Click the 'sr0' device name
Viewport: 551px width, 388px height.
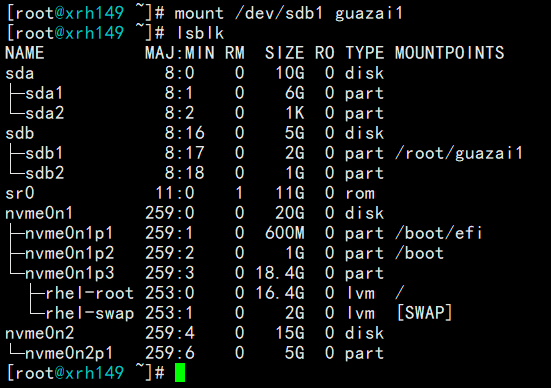20,193
